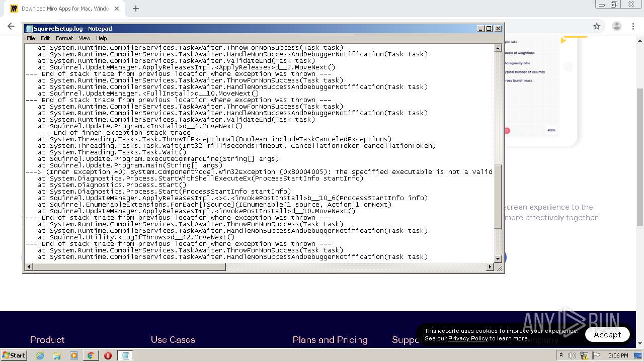
Task: Click the Squirrel.Update.Program.executeCommandLine line
Action: tap(158, 158)
